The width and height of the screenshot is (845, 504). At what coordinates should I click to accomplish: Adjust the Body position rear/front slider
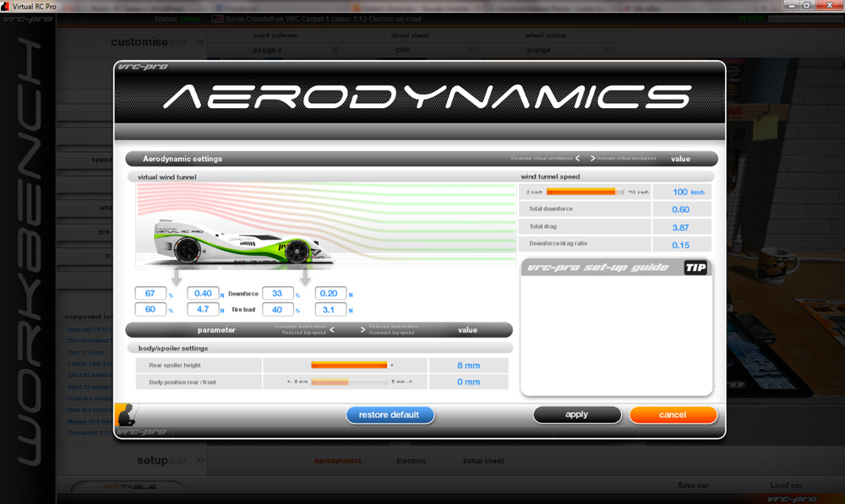(349, 382)
